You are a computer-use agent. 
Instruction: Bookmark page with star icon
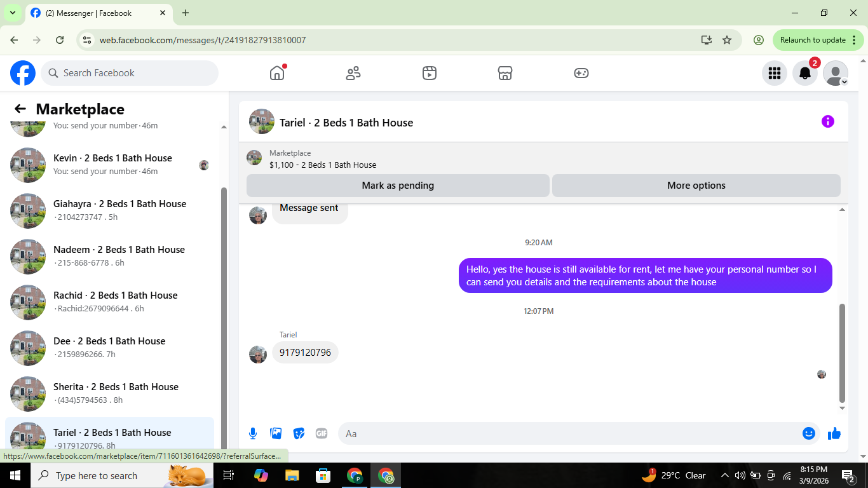click(727, 40)
